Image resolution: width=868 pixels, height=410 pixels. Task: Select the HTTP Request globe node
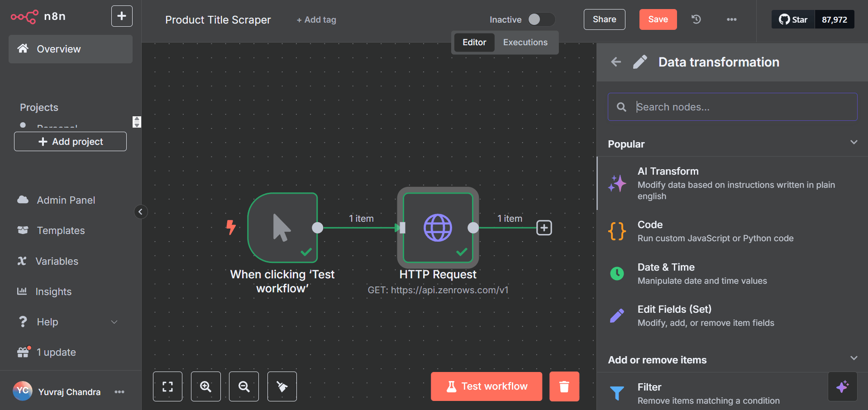point(438,228)
